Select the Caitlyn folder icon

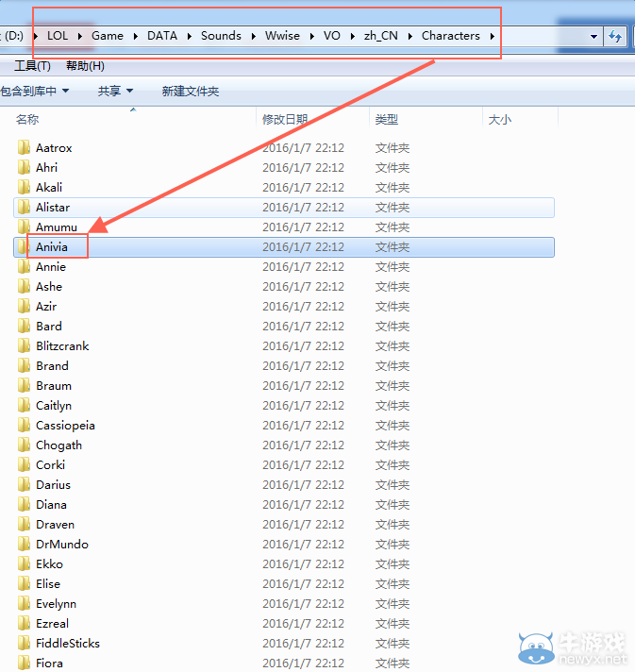[x=24, y=406]
